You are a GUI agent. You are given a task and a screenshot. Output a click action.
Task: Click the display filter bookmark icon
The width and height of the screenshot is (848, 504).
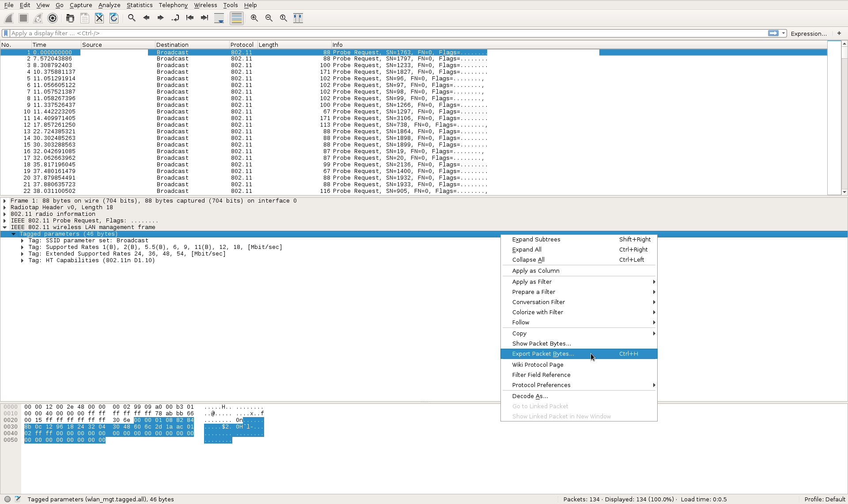(x=6, y=33)
